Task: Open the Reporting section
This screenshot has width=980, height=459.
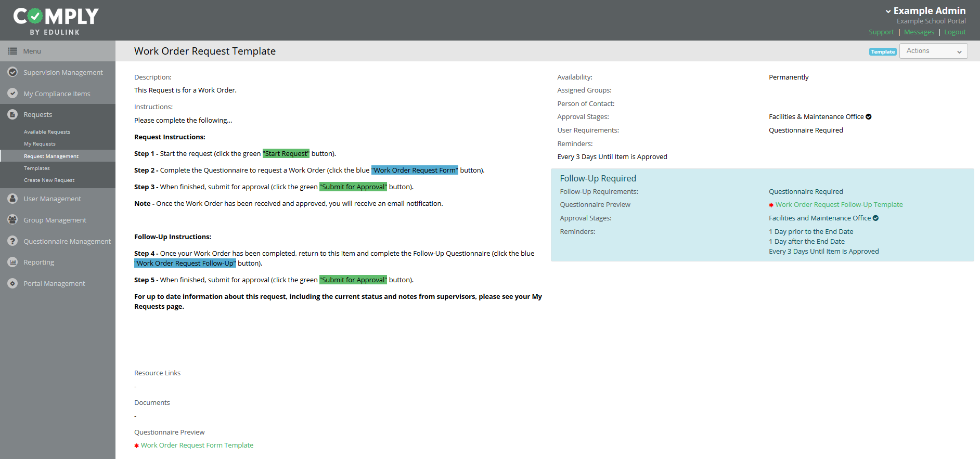Action: pos(58,262)
